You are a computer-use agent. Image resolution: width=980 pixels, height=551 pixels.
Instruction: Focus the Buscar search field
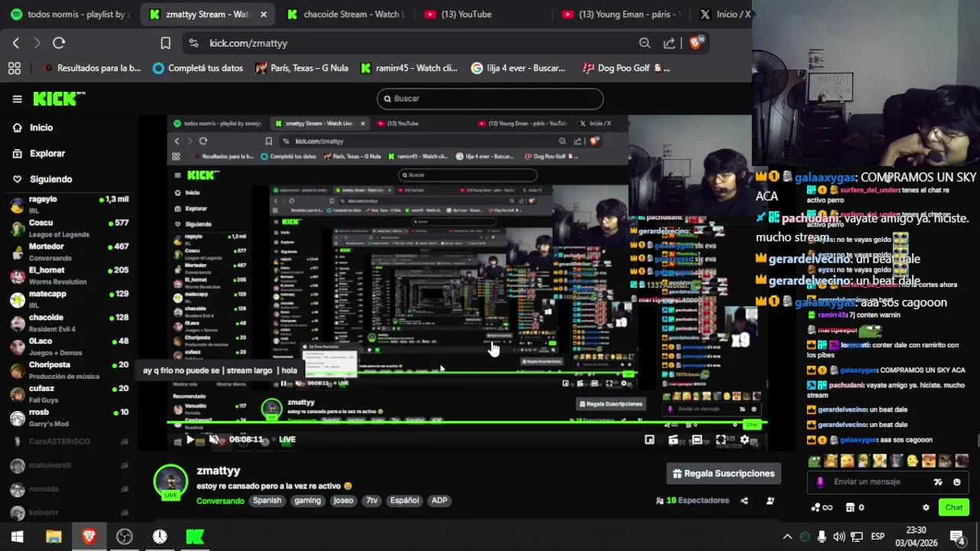[490, 99]
